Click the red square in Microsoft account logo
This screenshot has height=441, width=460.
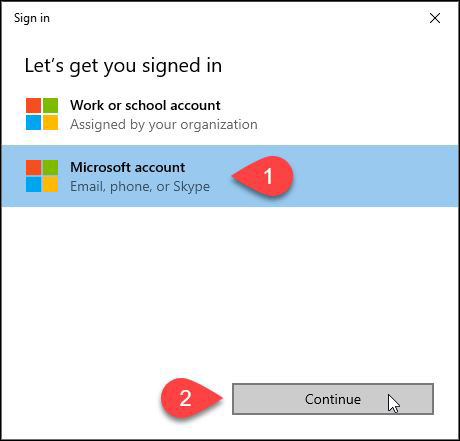pyautogui.click(x=34, y=167)
